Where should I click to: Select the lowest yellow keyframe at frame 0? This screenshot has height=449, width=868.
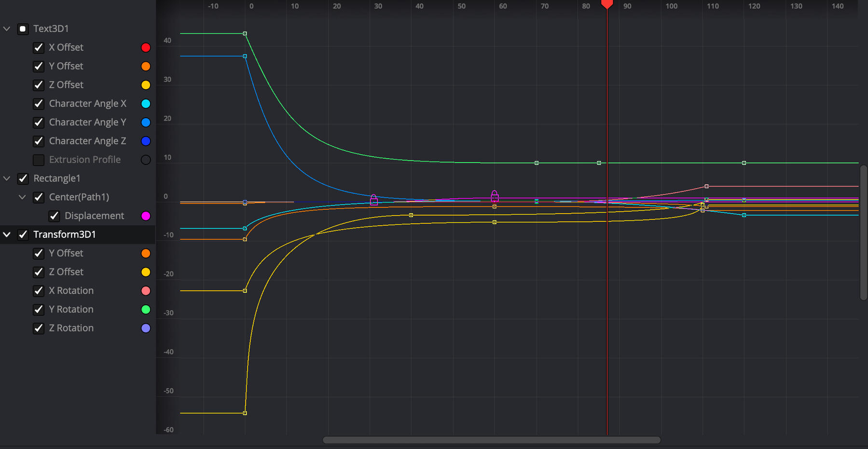[245, 413]
